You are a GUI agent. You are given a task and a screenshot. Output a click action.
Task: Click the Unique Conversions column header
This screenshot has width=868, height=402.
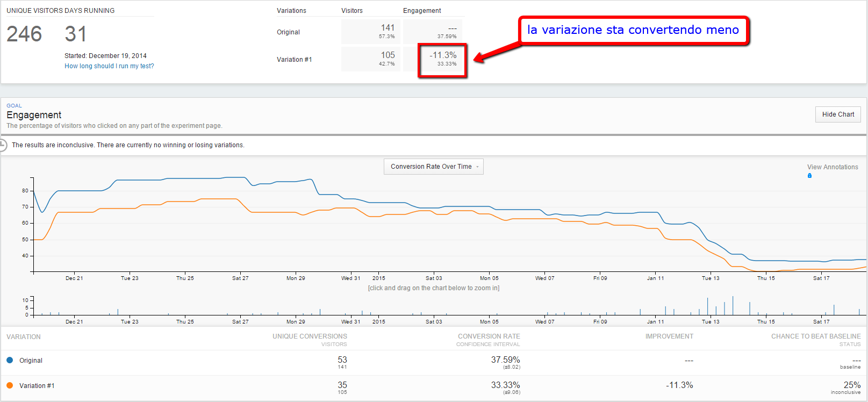pos(310,336)
